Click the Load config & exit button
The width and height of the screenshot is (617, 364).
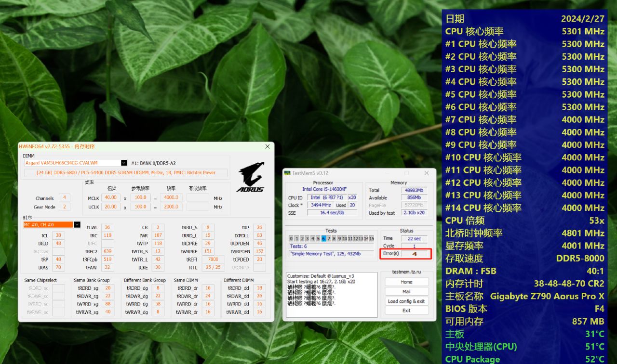pyautogui.click(x=406, y=301)
